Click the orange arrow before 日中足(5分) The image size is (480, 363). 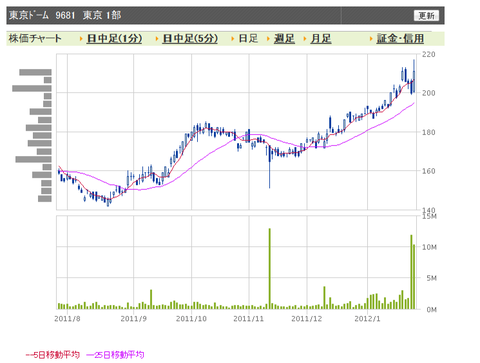click(x=157, y=39)
